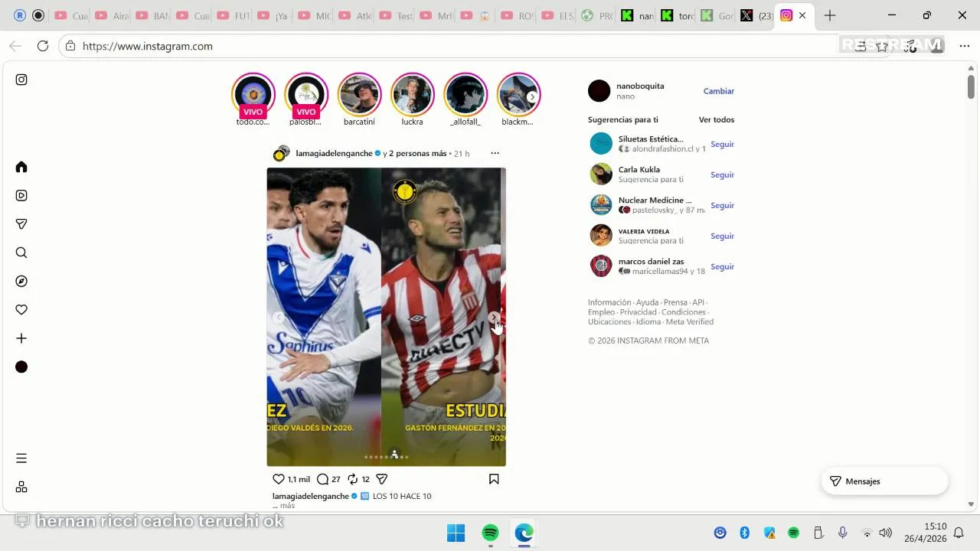Screen dimensions: 980x551
Task: Show next carousel image arrow
Action: click(495, 317)
